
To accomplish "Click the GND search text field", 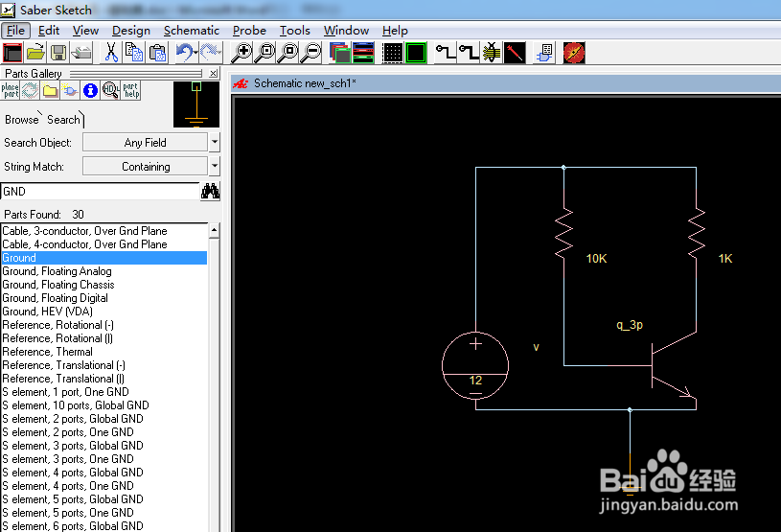I will point(100,192).
